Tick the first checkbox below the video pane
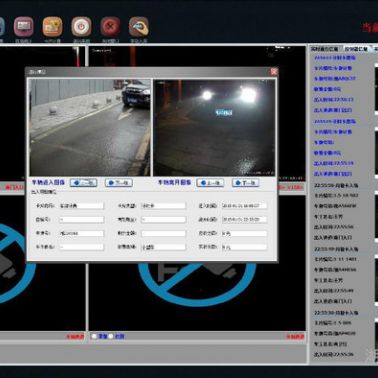Viewport: 378px width, 378px height. click(x=94, y=336)
